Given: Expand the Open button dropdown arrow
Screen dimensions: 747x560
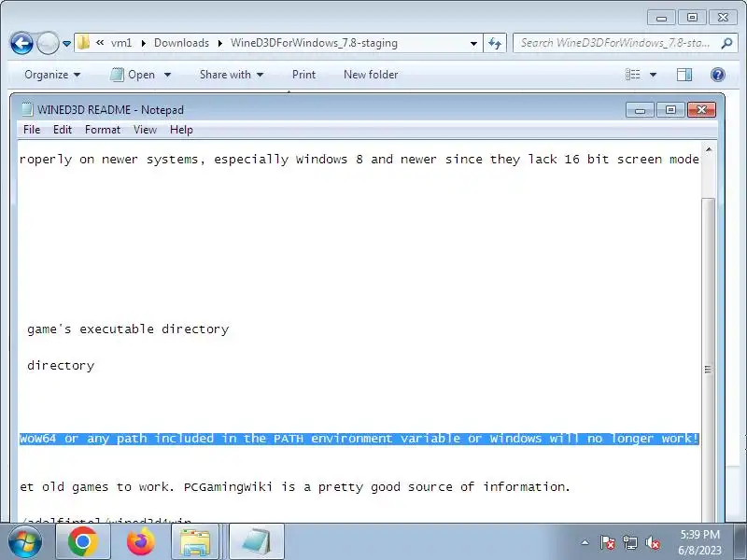Looking at the screenshot, I should click(x=167, y=75).
